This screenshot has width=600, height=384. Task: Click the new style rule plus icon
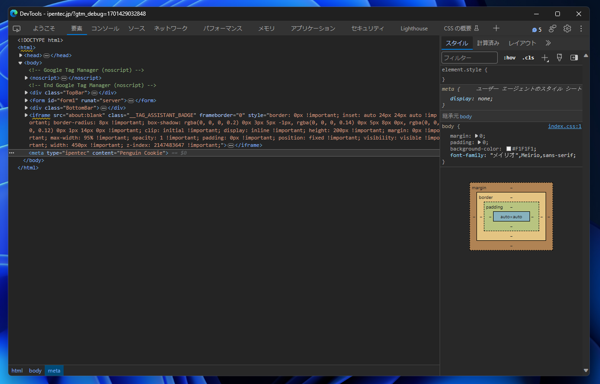pos(545,58)
